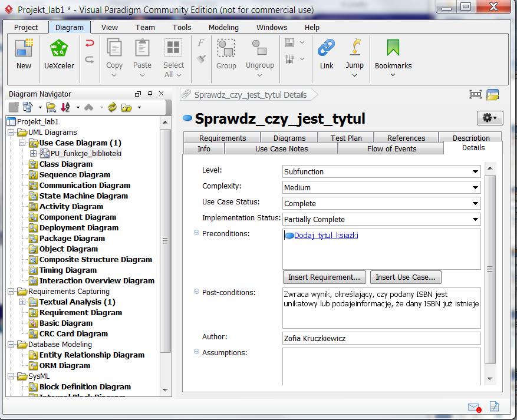This screenshot has height=420, width=517.
Task: Click the Post-conditions text area
Action: tap(381, 308)
